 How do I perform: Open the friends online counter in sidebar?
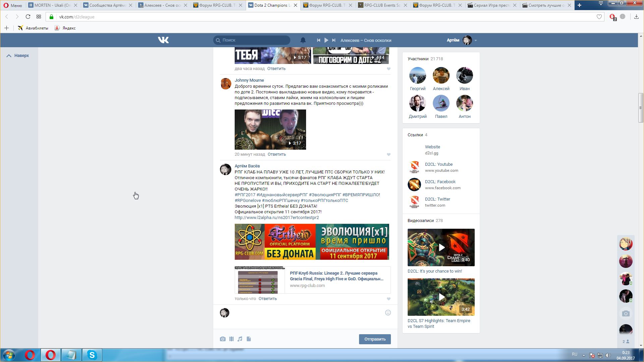(x=626, y=342)
